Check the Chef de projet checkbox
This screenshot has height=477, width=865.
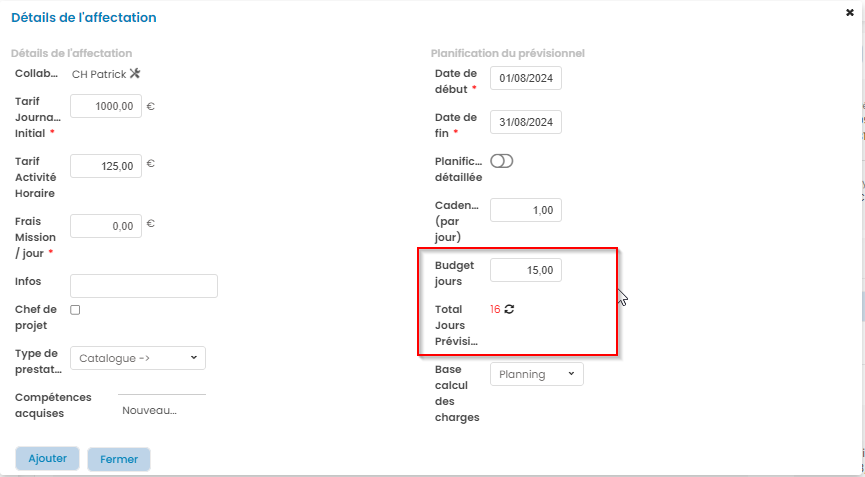[75, 310]
